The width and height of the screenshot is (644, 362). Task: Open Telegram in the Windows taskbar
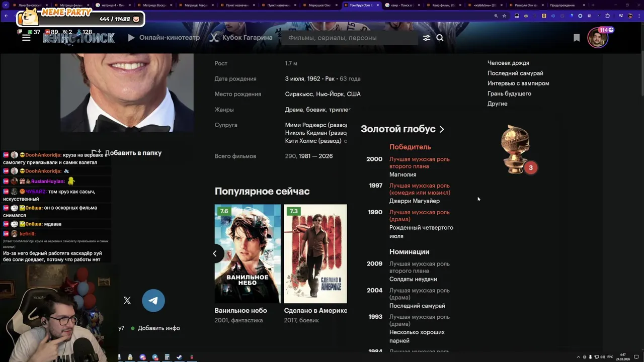click(x=155, y=357)
